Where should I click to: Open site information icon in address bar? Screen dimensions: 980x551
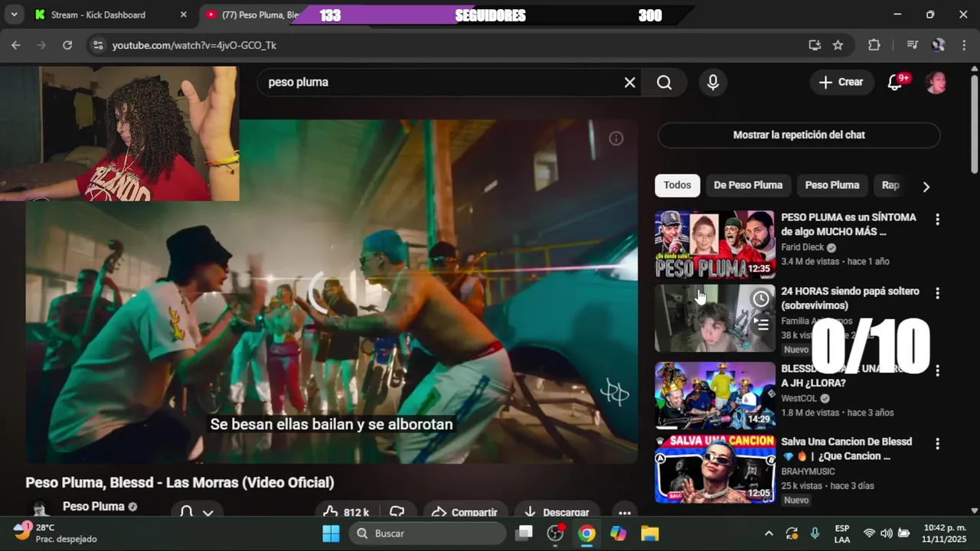97,45
